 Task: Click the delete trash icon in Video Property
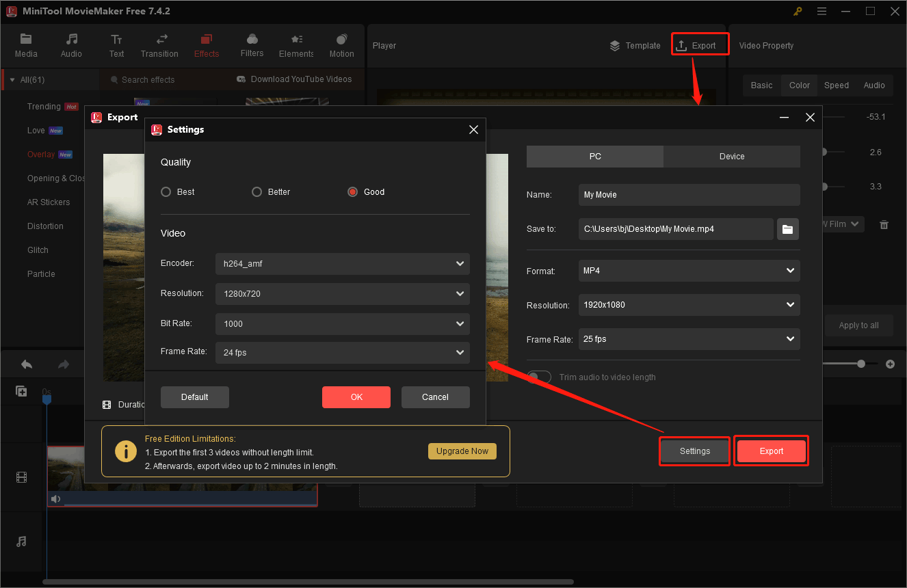pos(884,224)
